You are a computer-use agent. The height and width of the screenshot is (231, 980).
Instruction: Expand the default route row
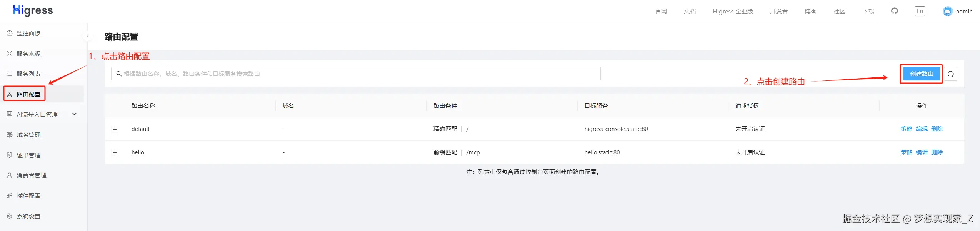(115, 129)
